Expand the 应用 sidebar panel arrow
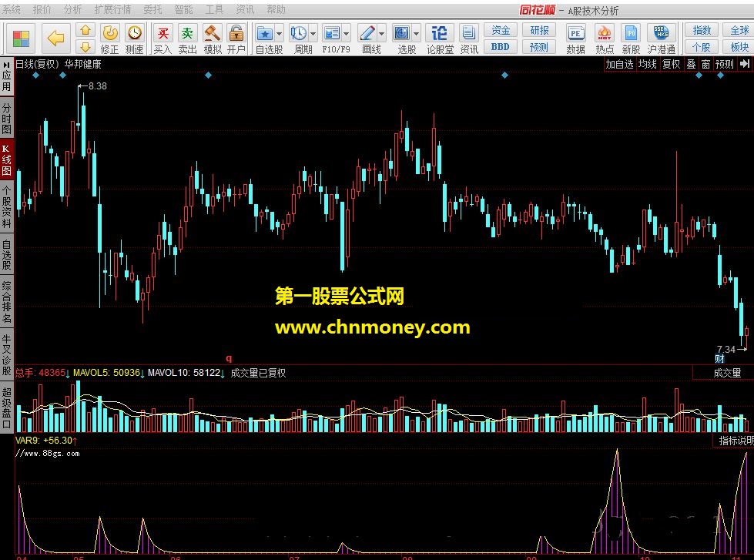The width and height of the screenshot is (754, 560). click(x=6, y=64)
